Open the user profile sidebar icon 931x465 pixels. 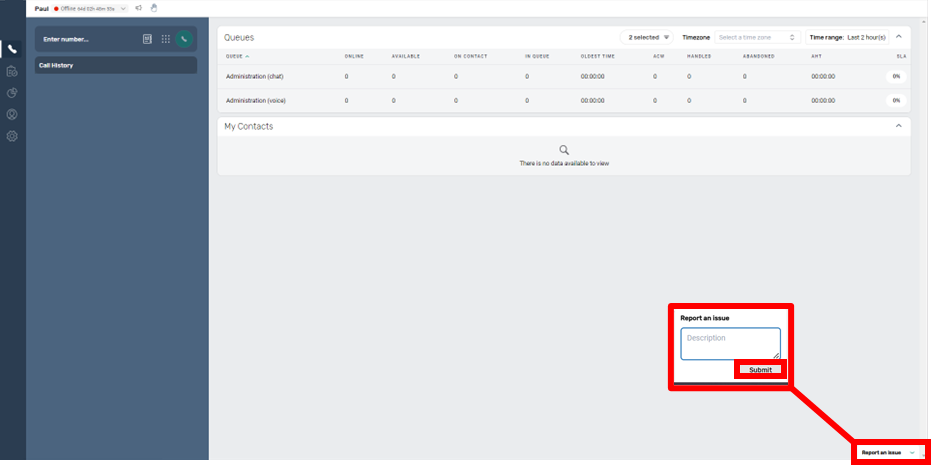(x=12, y=114)
